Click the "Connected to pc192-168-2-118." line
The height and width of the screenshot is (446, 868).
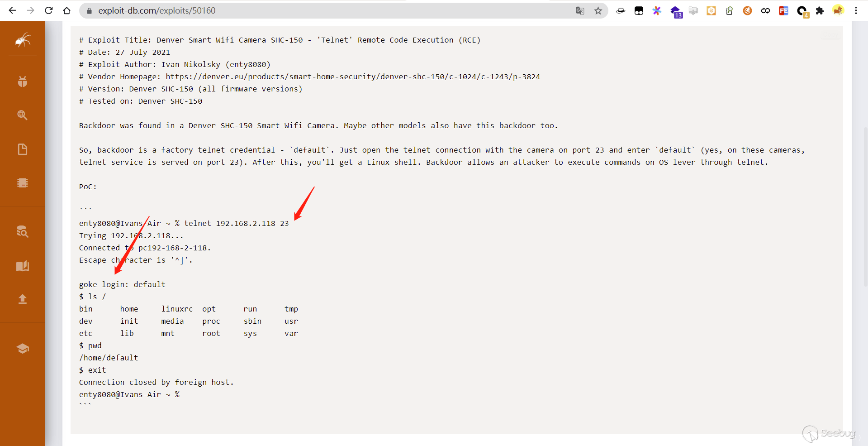click(145, 248)
